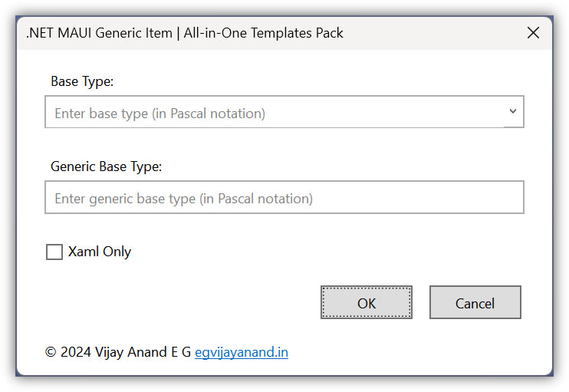Viewport: 569px width, 392px height.
Task: Tick the box beside Xaml Only
Action: coord(54,252)
